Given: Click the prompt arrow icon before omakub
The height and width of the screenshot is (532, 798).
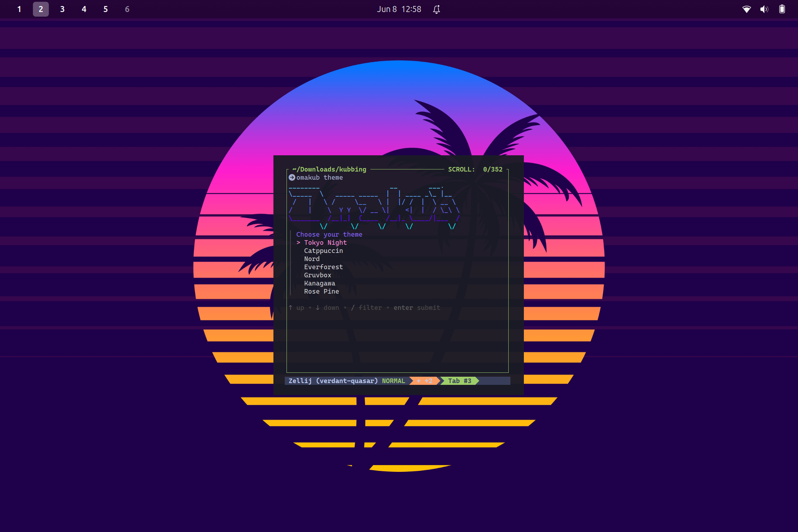Looking at the screenshot, I should coord(292,178).
